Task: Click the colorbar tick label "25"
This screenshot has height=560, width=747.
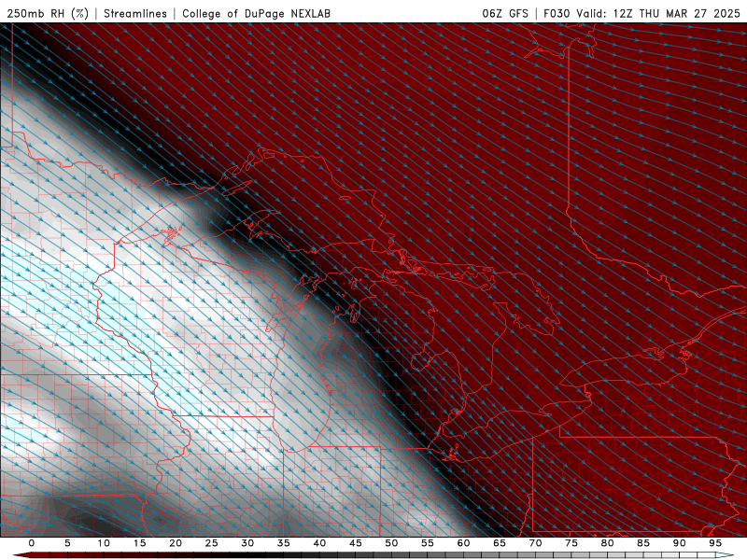Action: [212, 543]
